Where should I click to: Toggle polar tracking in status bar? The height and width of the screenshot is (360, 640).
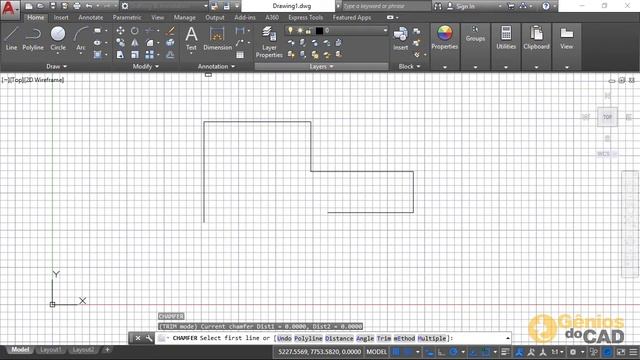pos(453,352)
